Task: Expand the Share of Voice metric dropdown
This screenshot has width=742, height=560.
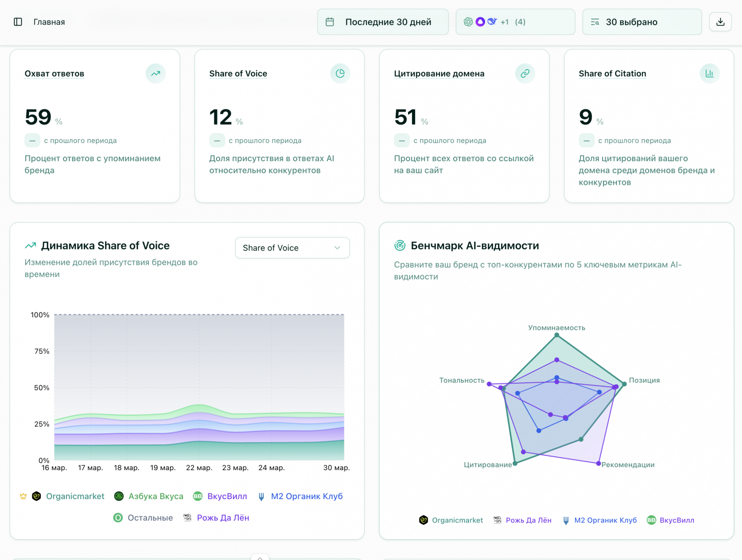Action: pos(292,248)
